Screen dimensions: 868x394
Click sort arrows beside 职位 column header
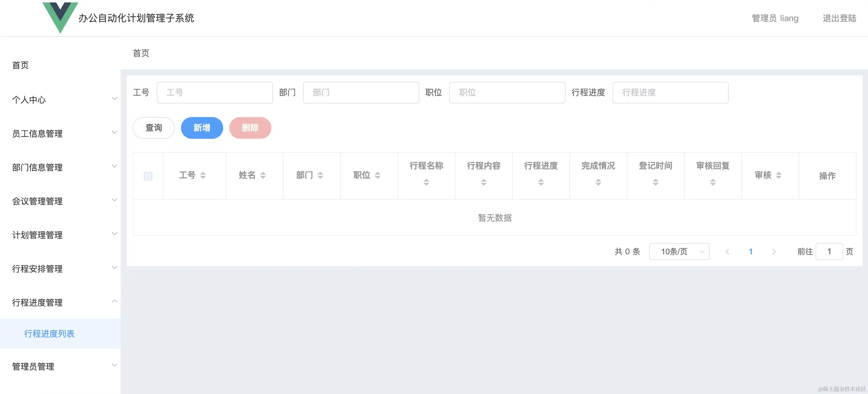(377, 175)
